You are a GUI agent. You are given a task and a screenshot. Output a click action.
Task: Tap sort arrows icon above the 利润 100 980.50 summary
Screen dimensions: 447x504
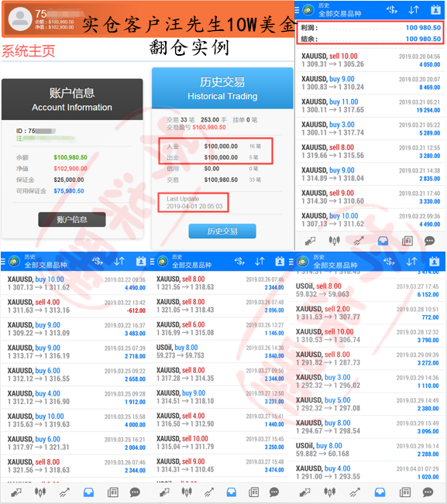click(414, 10)
